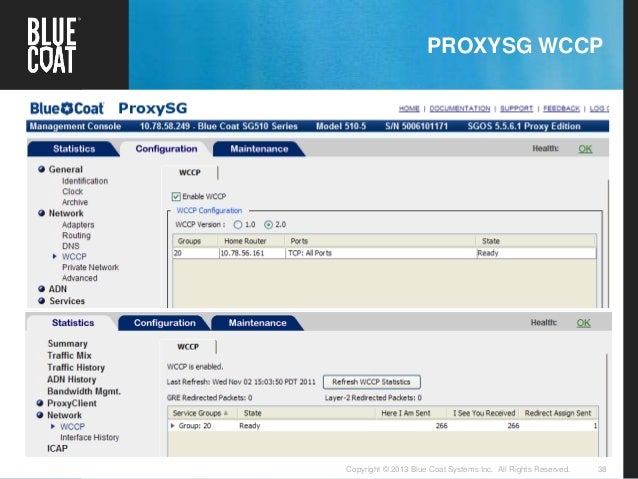Open ADN History statistics page
Screen dimensions: 638x479
tap(72, 379)
